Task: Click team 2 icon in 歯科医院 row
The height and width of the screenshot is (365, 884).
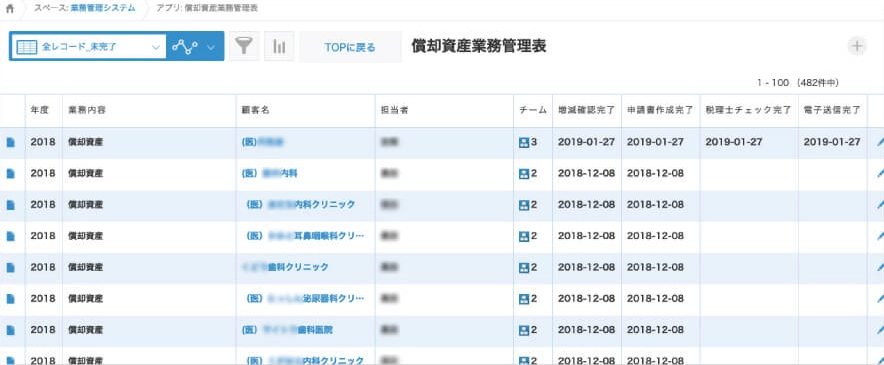Action: point(524,330)
